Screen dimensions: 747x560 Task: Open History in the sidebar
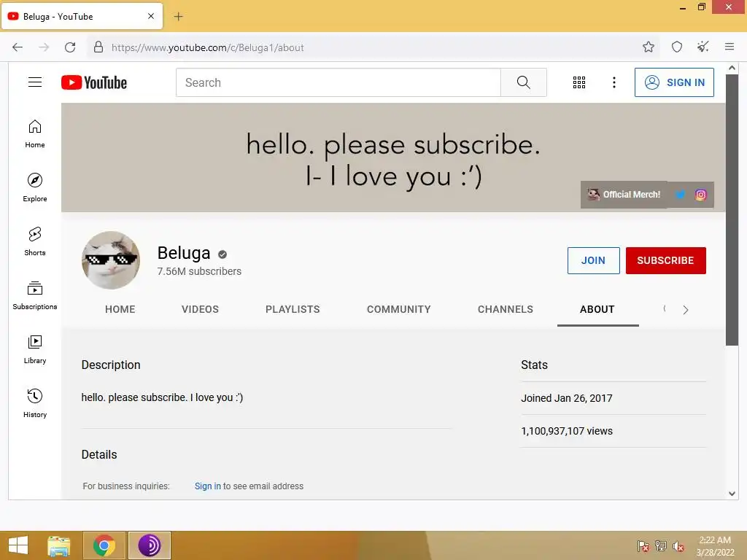pos(35,402)
